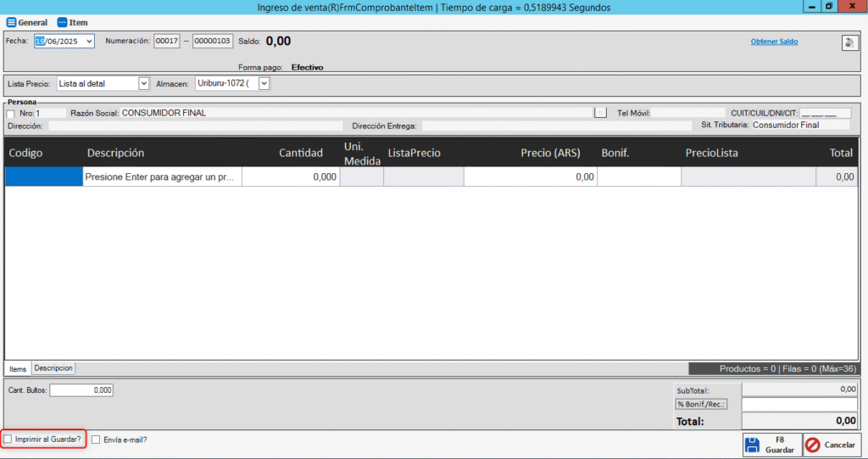
Task: Click the red Cancelar prohibition icon
Action: click(813, 445)
